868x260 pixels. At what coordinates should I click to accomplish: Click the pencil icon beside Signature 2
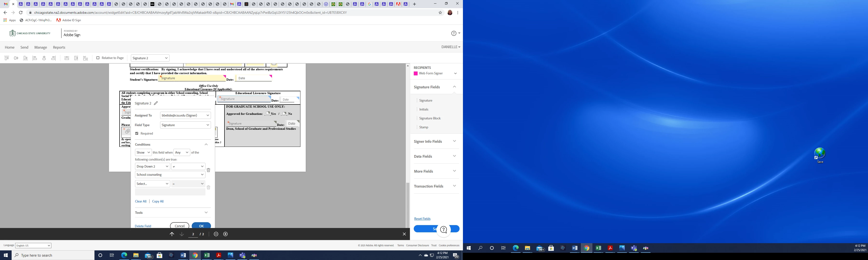click(156, 103)
